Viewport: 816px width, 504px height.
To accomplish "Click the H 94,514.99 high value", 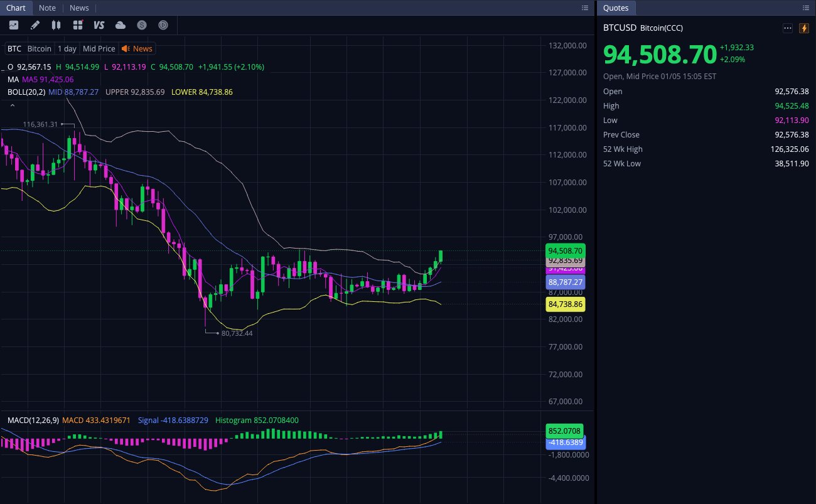I will [x=77, y=67].
